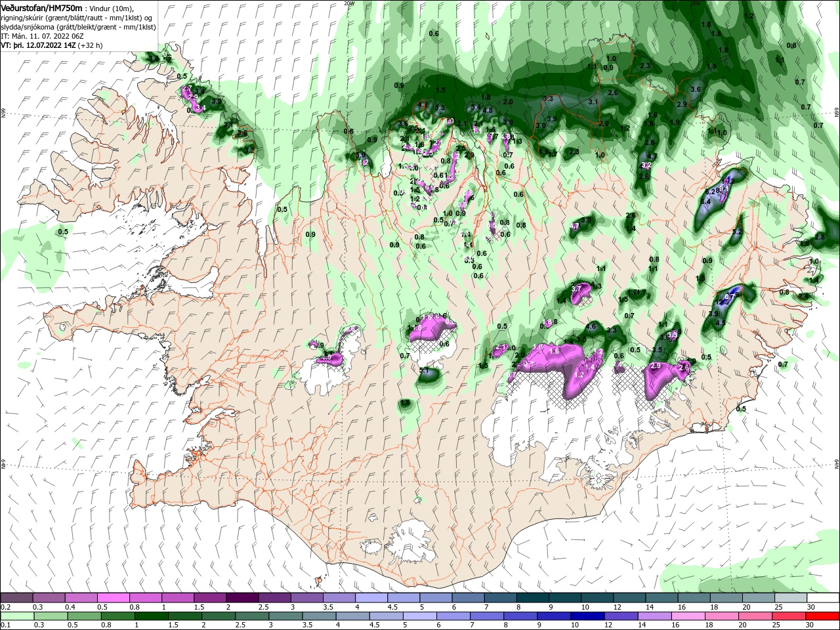Click the dark teal 8 mm snow swatch
840x630 pixels.
click(x=532, y=598)
